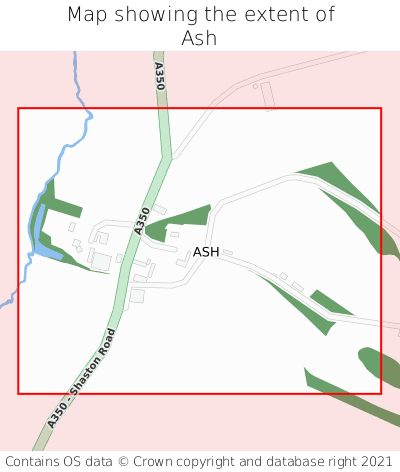This screenshot has width=400, height=472.
Task: Click the top edge of red boundary box
Action: [x=199, y=108]
